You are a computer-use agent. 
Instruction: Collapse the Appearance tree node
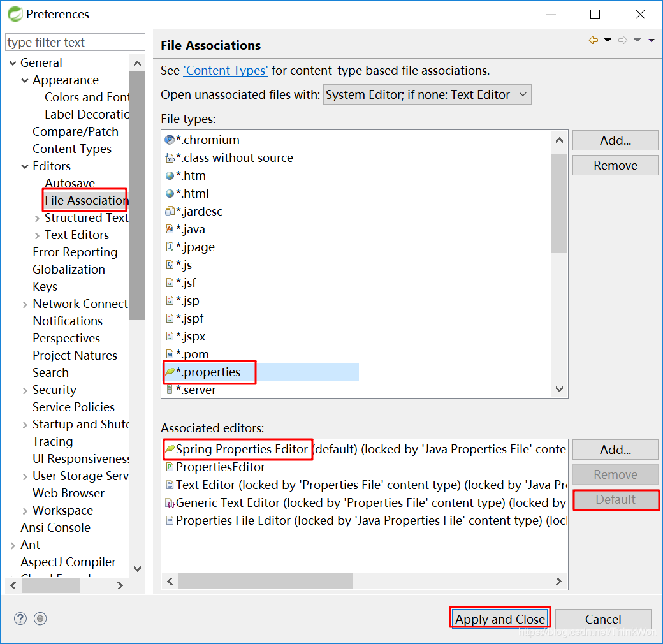(x=25, y=80)
